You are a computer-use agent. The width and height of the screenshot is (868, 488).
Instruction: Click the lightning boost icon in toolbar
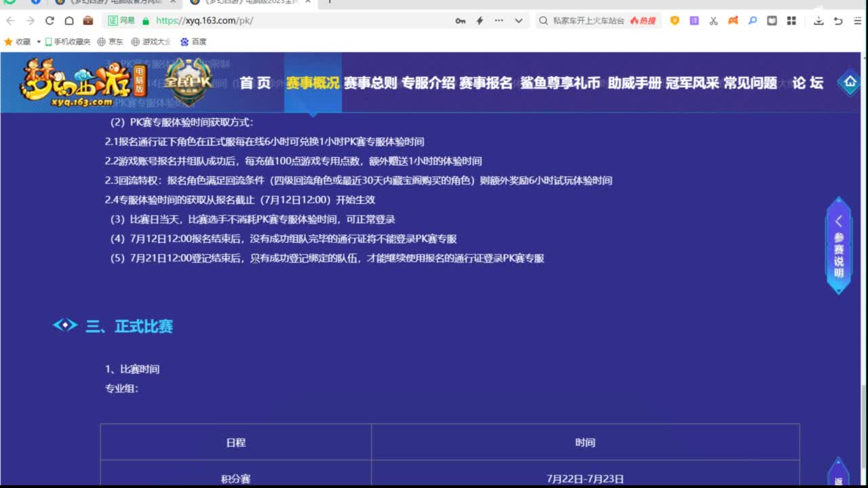pos(479,21)
